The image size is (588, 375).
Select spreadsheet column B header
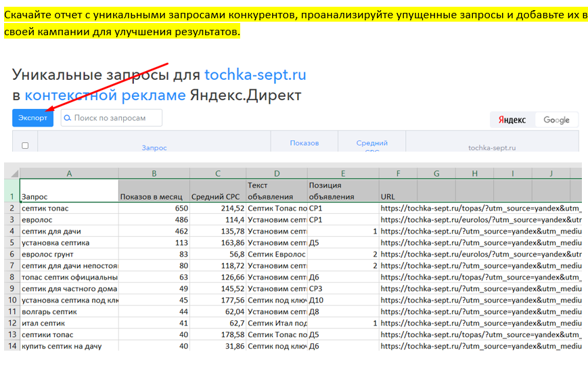(154, 173)
